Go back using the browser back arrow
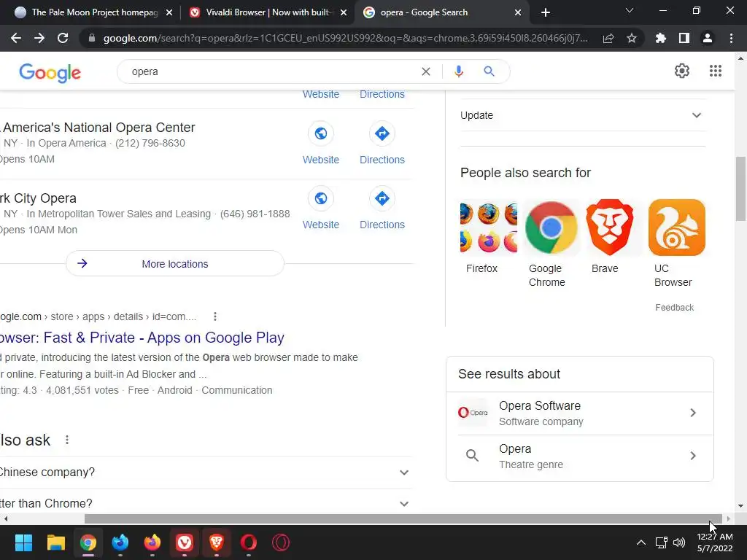Image resolution: width=747 pixels, height=560 pixels. [x=16, y=38]
